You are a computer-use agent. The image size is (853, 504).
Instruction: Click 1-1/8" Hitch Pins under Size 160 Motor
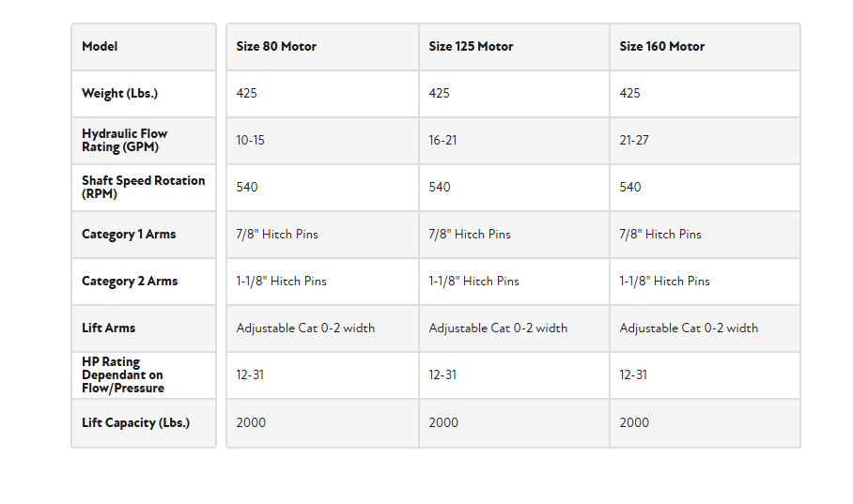coord(664,282)
